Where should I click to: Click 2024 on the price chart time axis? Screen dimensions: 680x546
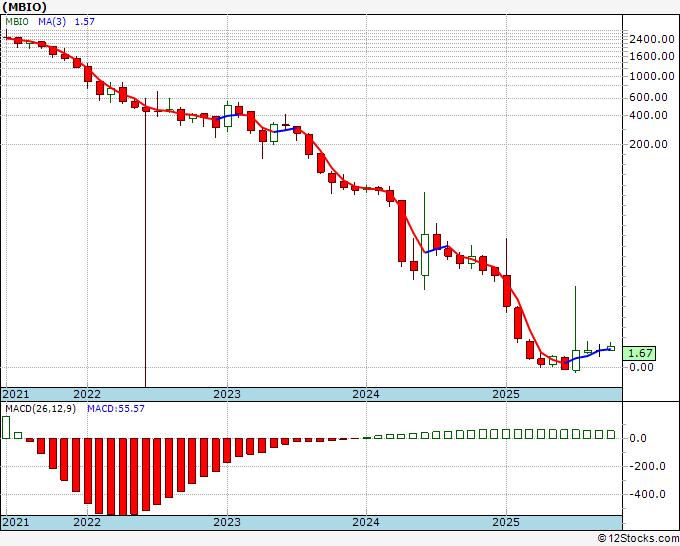pos(366,394)
